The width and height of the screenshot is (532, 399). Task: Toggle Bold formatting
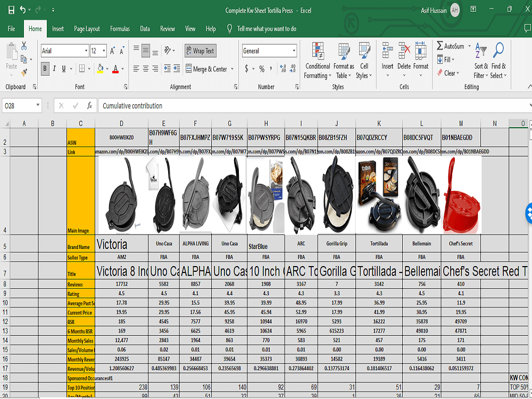45,69
